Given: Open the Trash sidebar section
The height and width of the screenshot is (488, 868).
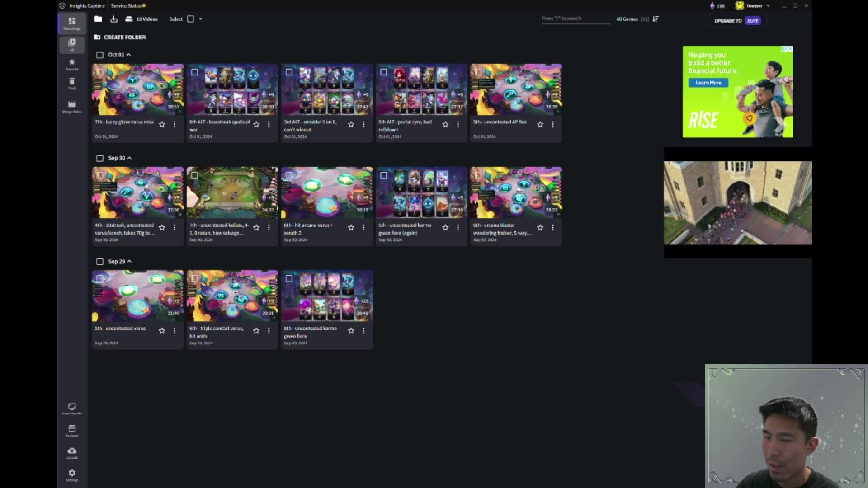Looking at the screenshot, I should point(72,84).
